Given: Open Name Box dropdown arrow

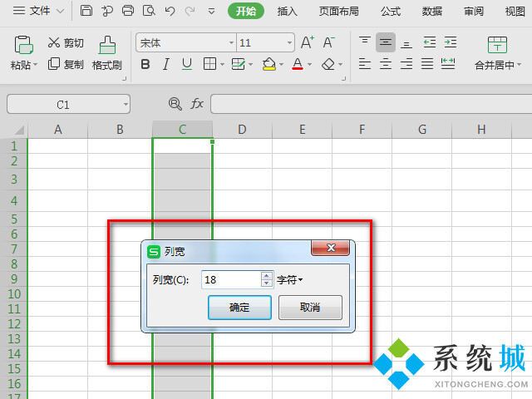Looking at the screenshot, I should (x=126, y=104).
